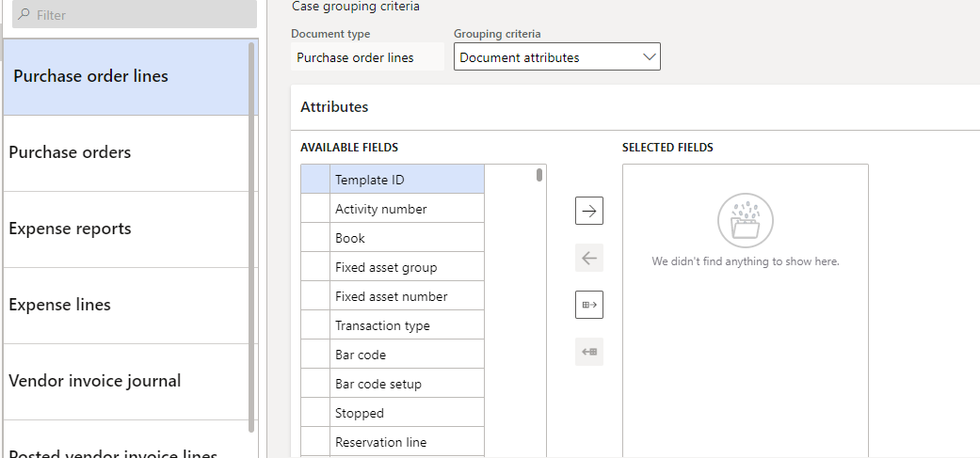Screen dimensions: 980x458
Task: Select the Stopped available field
Action: point(407,413)
